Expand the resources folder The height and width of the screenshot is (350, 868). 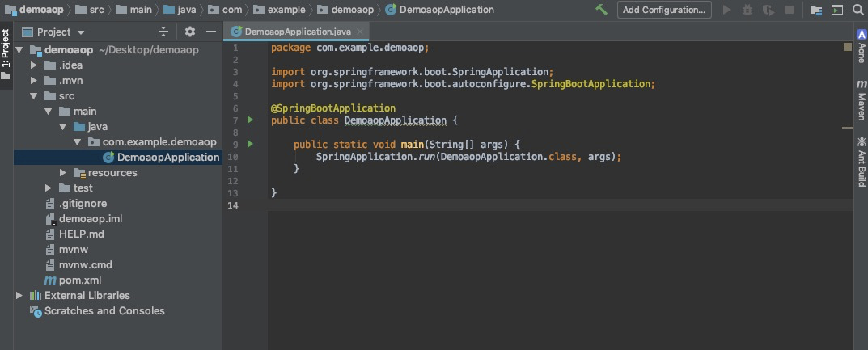(64, 173)
